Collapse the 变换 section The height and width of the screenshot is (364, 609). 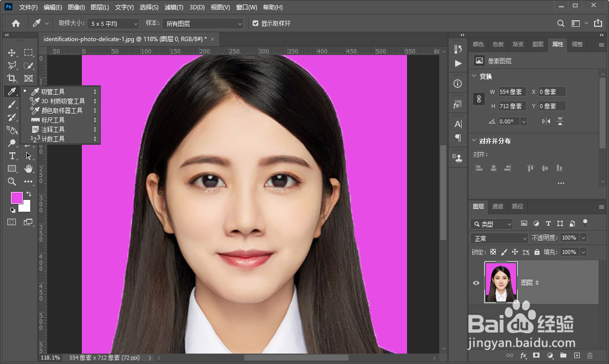[473, 76]
